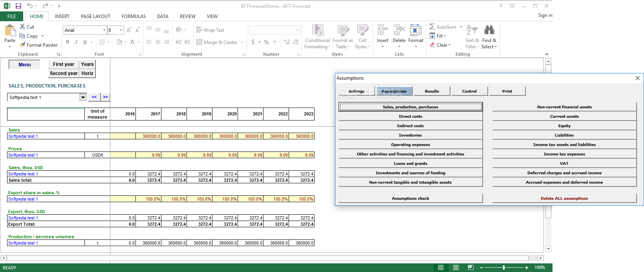Image resolution: width=644 pixels, height=272 pixels.
Task: Click the next product '>>' button
Action: (x=105, y=97)
